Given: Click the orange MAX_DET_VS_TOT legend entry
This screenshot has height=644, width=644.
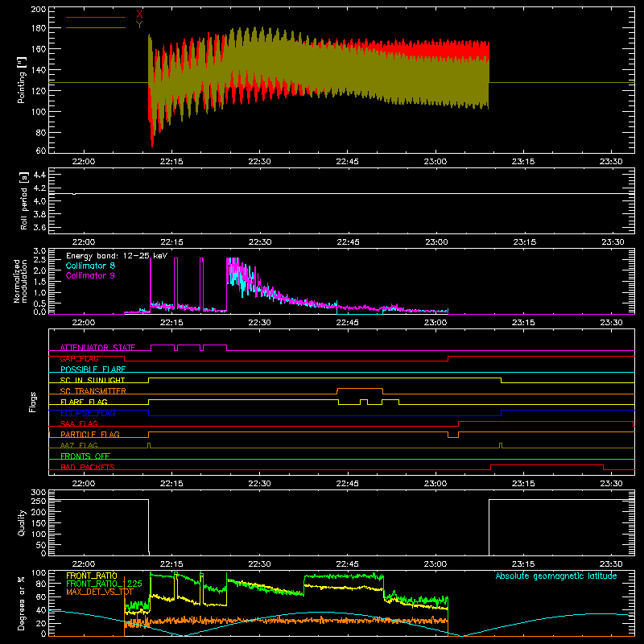Looking at the screenshot, I should point(99,592).
